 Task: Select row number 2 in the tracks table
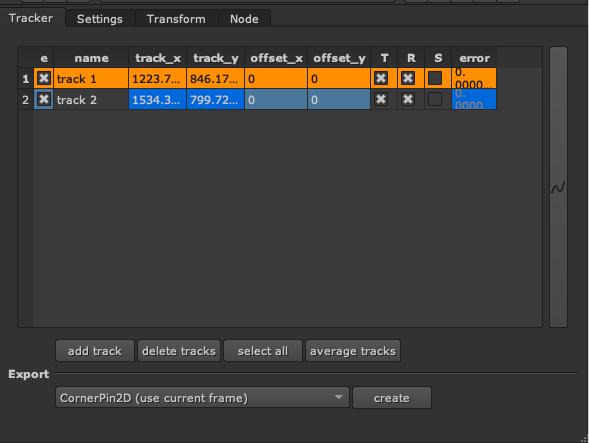(x=26, y=100)
